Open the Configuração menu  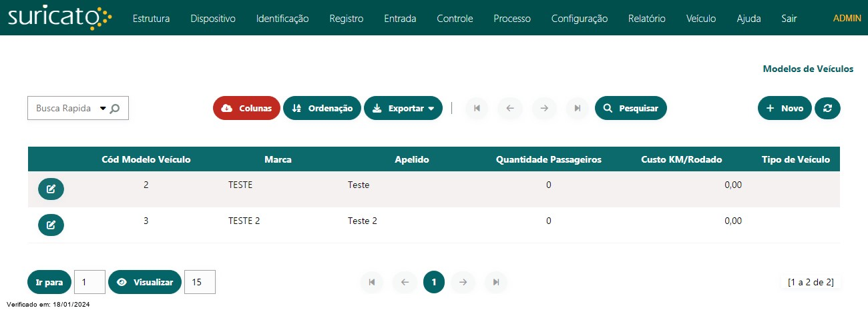[x=580, y=19]
